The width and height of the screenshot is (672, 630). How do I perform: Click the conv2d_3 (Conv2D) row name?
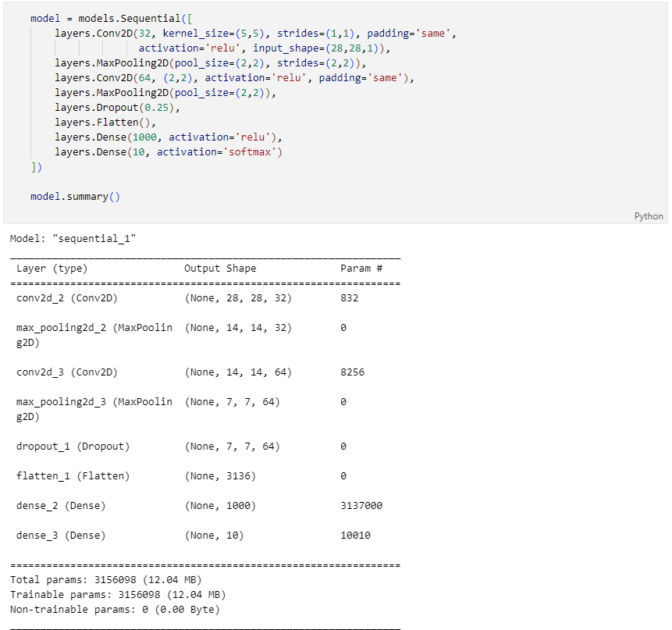click(67, 372)
